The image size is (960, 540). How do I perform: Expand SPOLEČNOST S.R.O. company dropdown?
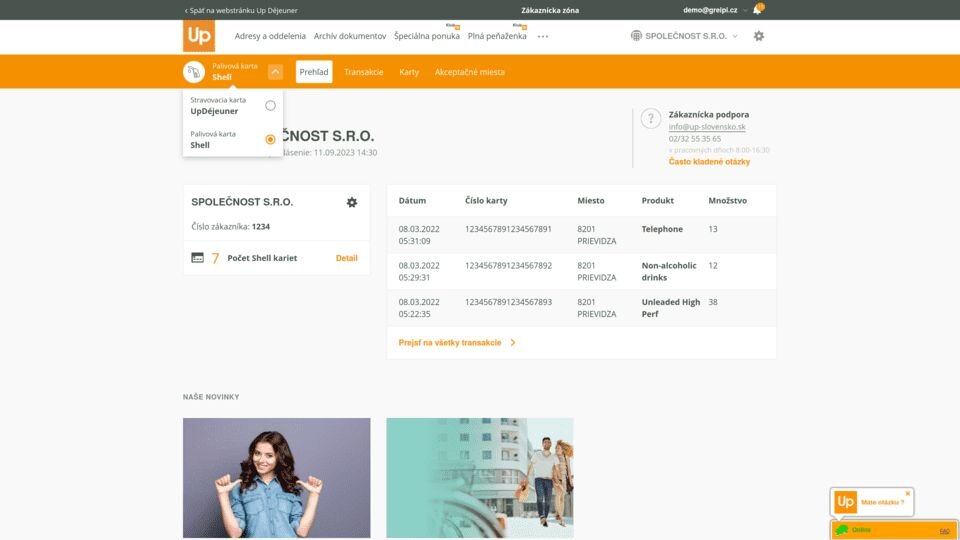735,36
